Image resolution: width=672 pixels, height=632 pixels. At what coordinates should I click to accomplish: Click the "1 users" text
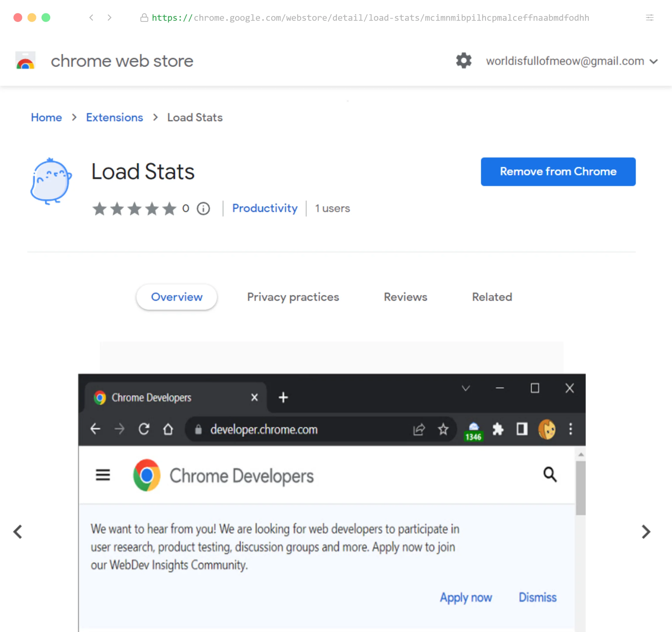[x=332, y=209]
